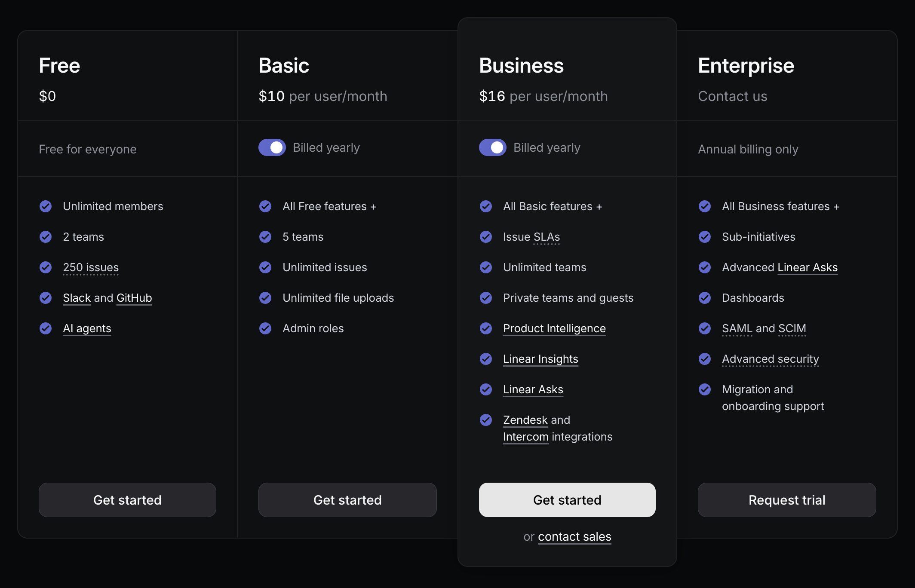The height and width of the screenshot is (588, 915).
Task: Click checkmark icon beside Unlimited members
Action: pos(46,206)
